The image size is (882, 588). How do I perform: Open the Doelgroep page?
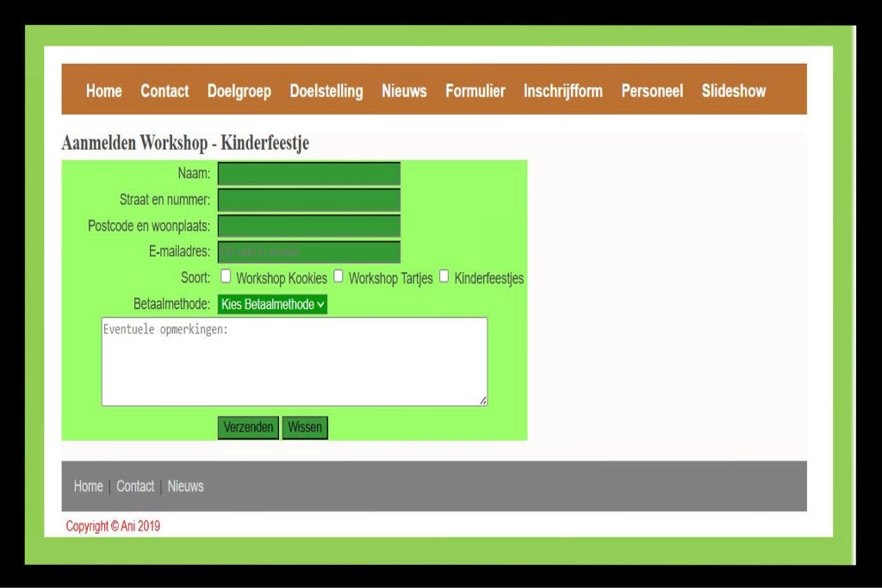click(239, 91)
